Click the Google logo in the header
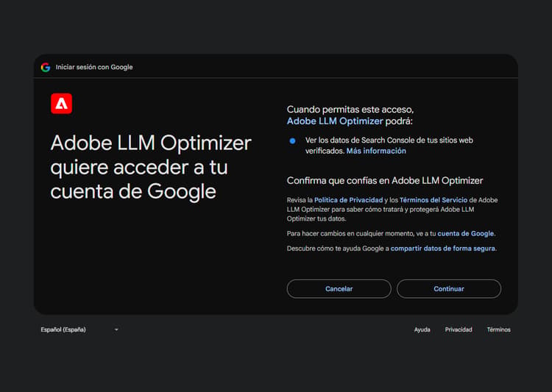This screenshot has height=392, width=552. point(46,67)
